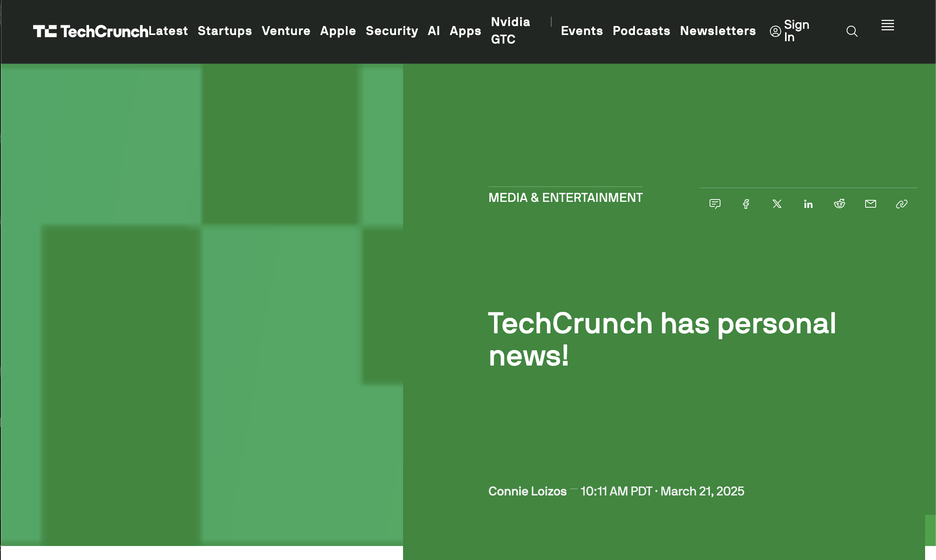936x560 pixels.
Task: Share article on Facebook
Action: 746,204
